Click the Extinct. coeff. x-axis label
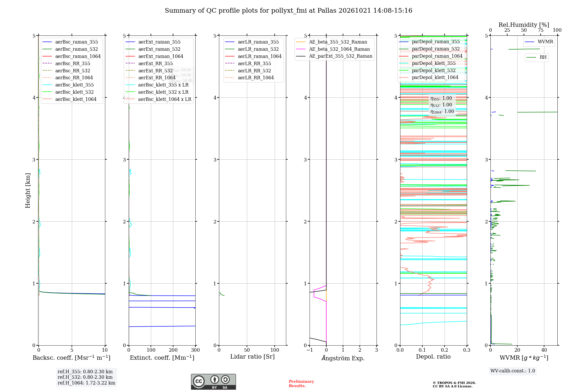This screenshot has height=392, width=577. coord(162,358)
